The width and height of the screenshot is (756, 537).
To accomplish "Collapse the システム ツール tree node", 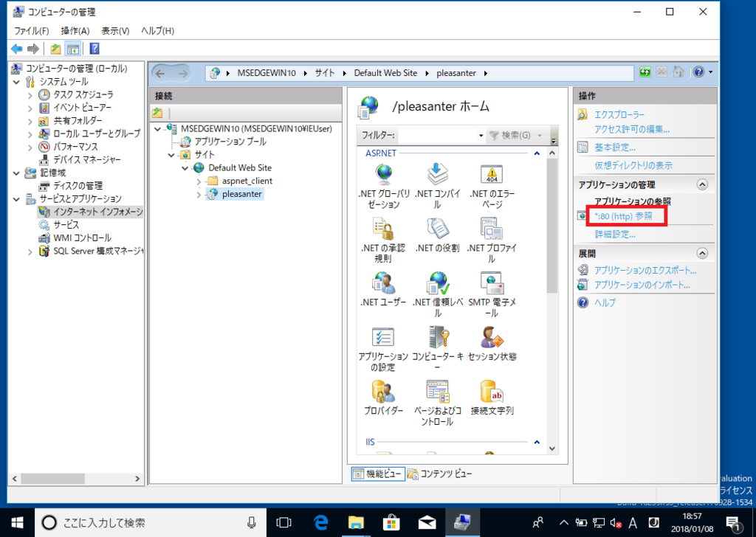I will [x=16, y=82].
